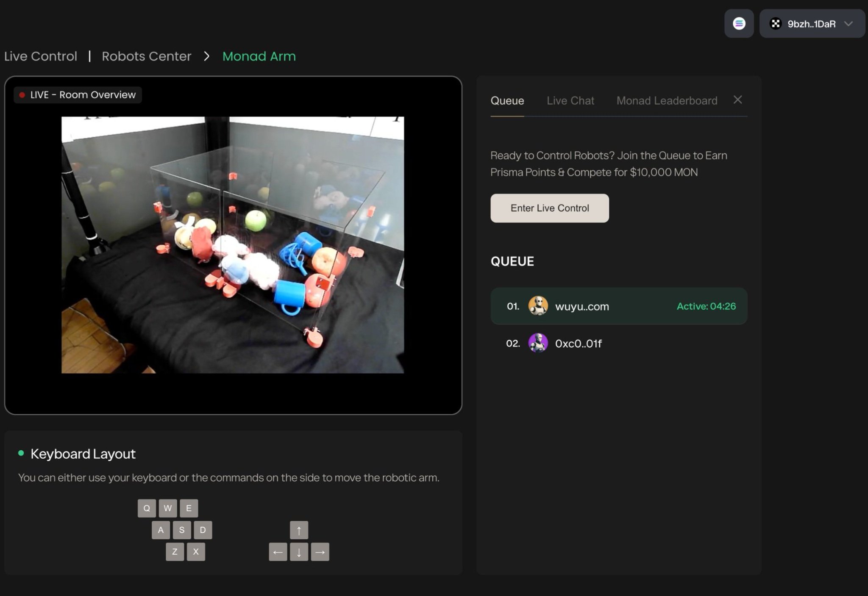Go to Robots Center breadcrumb
This screenshot has width=868, height=596.
pyautogui.click(x=146, y=56)
